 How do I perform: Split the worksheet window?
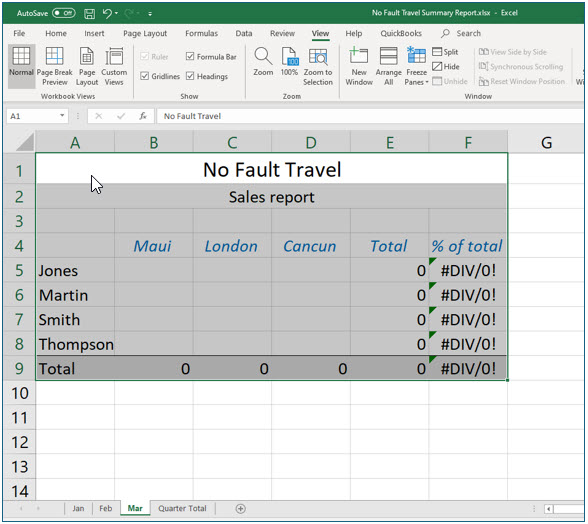click(445, 52)
